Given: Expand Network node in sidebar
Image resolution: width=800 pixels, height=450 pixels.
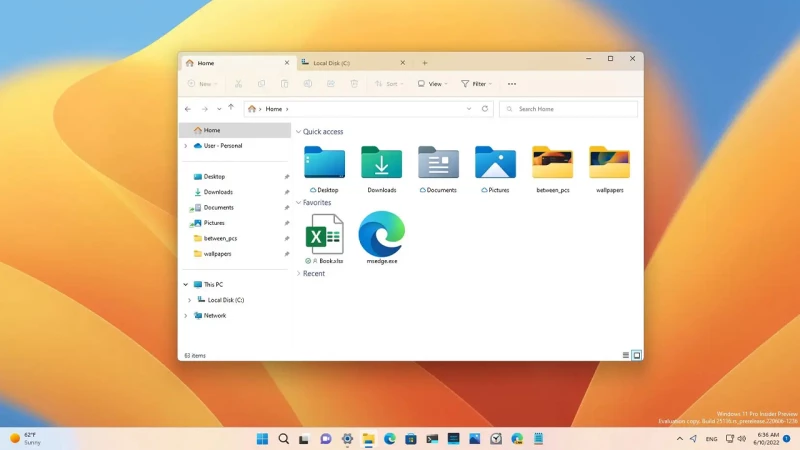Looking at the screenshot, I should tap(186, 316).
